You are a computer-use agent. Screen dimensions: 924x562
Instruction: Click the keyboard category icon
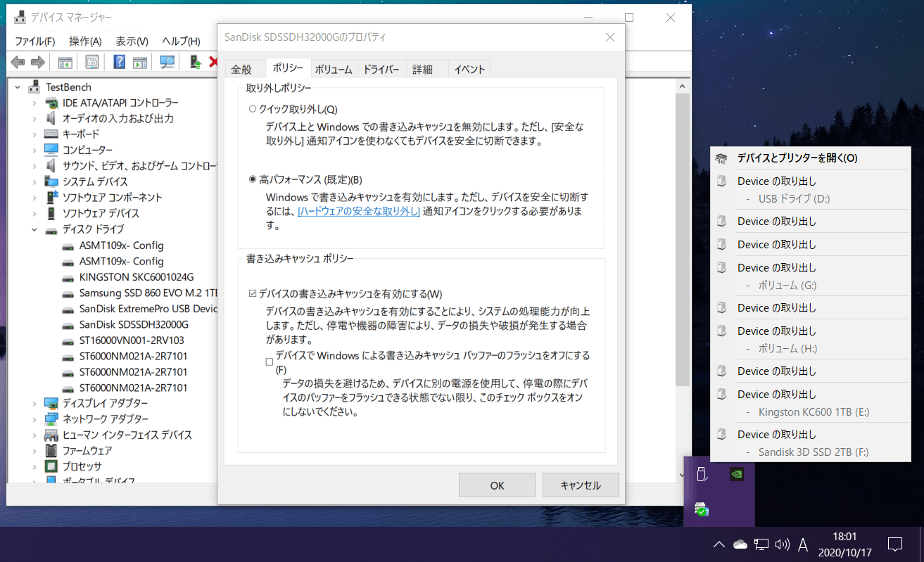coord(51,134)
